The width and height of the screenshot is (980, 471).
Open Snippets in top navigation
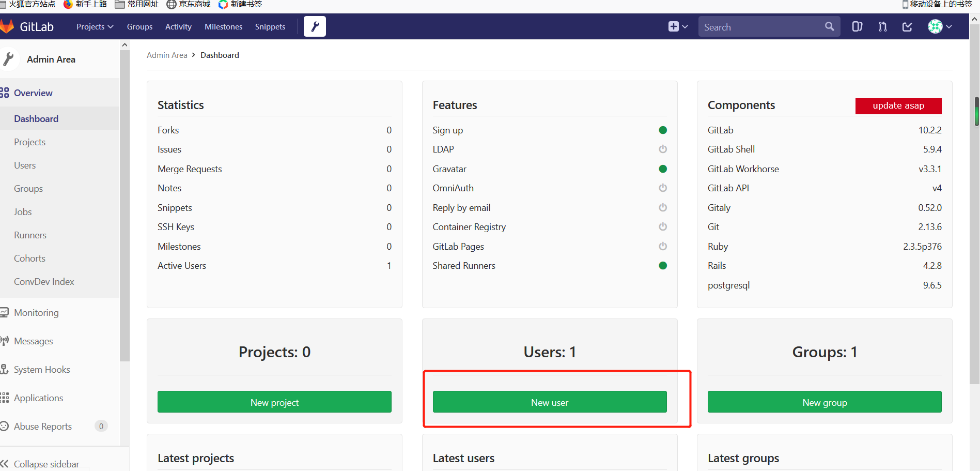(x=270, y=26)
